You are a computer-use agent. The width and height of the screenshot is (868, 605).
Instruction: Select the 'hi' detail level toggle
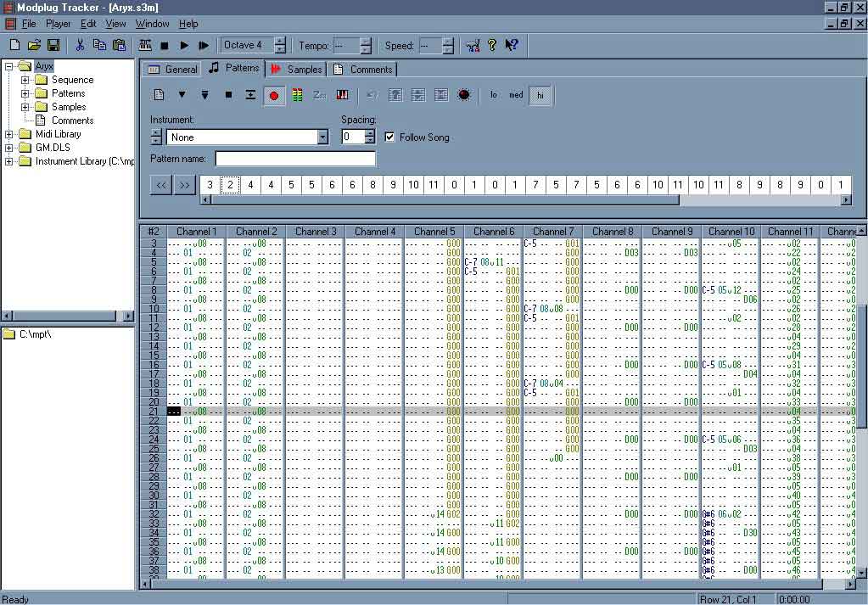coord(540,95)
